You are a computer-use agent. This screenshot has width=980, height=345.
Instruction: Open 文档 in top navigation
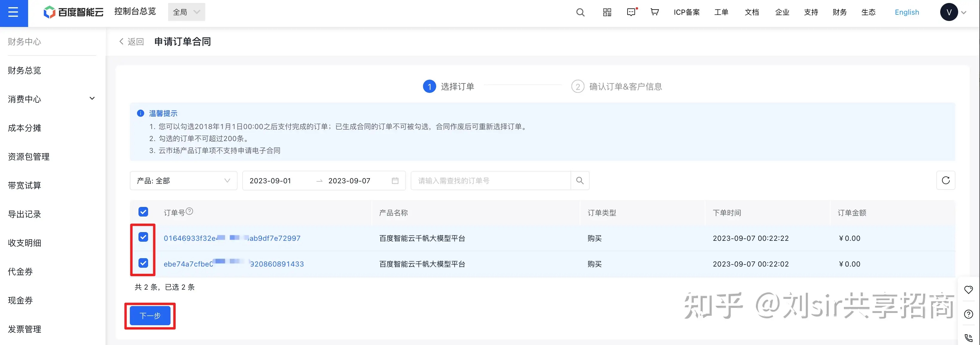point(751,12)
